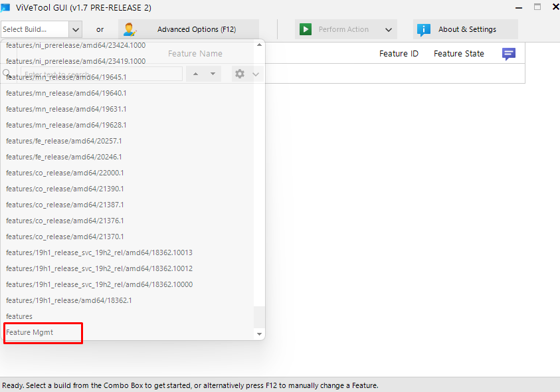560x392 pixels.
Task: Maximize the ViVeTool GUI window
Action: [x=537, y=7]
